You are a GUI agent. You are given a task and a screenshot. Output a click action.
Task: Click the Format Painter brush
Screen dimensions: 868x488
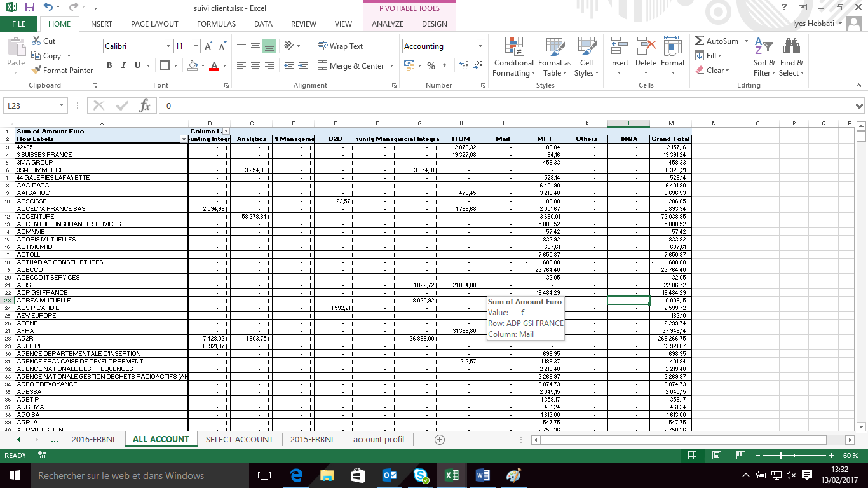(62, 70)
